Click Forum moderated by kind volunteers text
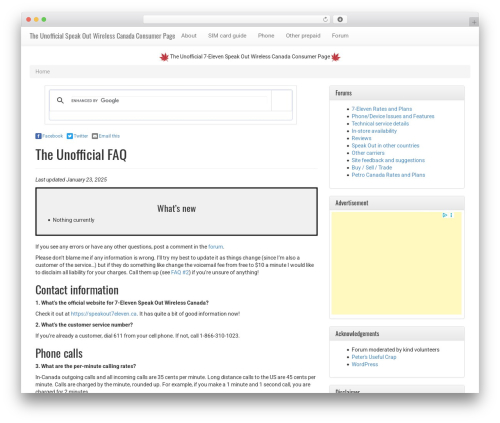Screen dimensions: 500x423 click(395, 350)
